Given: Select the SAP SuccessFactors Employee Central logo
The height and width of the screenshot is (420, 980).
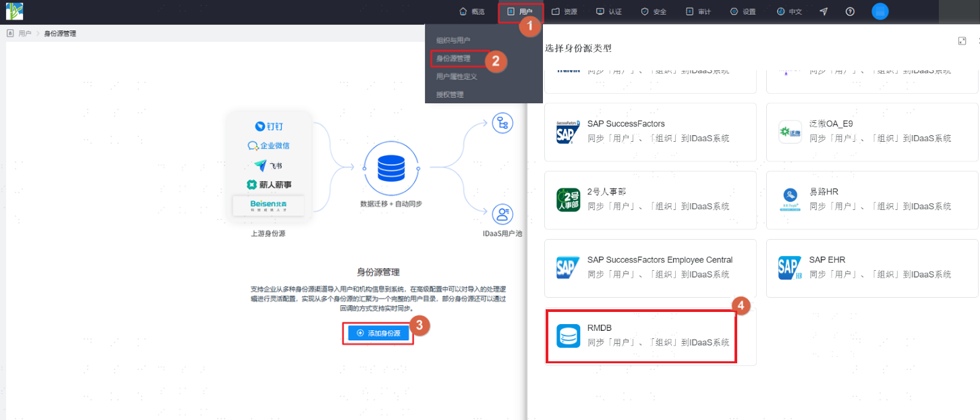Looking at the screenshot, I should point(568,268).
